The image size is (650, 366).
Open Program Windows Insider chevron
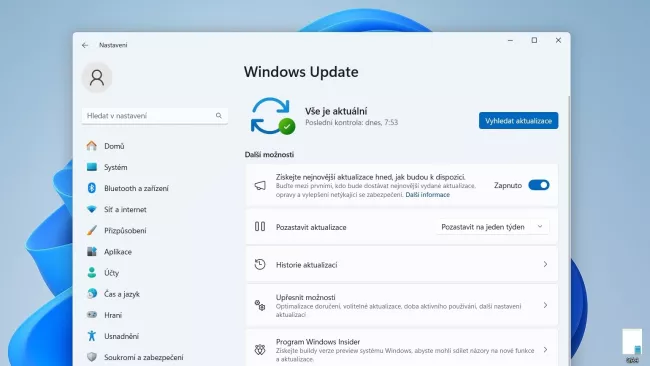[545, 350]
